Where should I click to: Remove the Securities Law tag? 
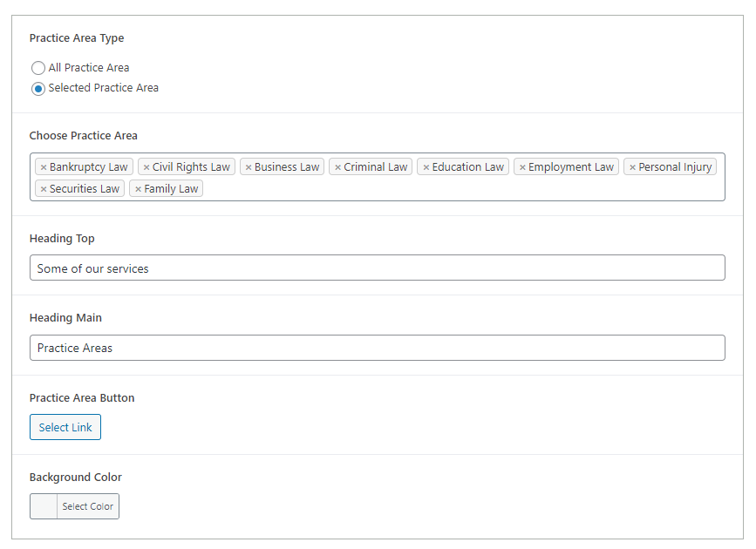point(44,189)
